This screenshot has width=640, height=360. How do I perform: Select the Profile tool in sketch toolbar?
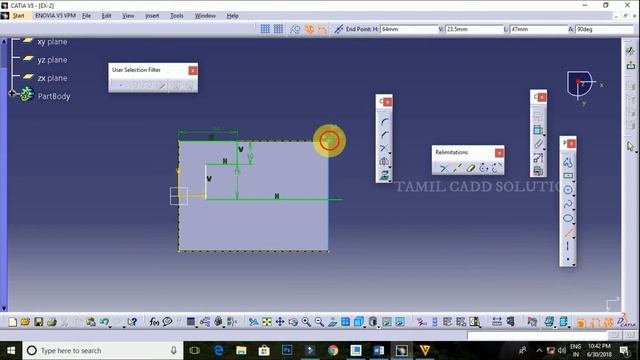tap(567, 162)
